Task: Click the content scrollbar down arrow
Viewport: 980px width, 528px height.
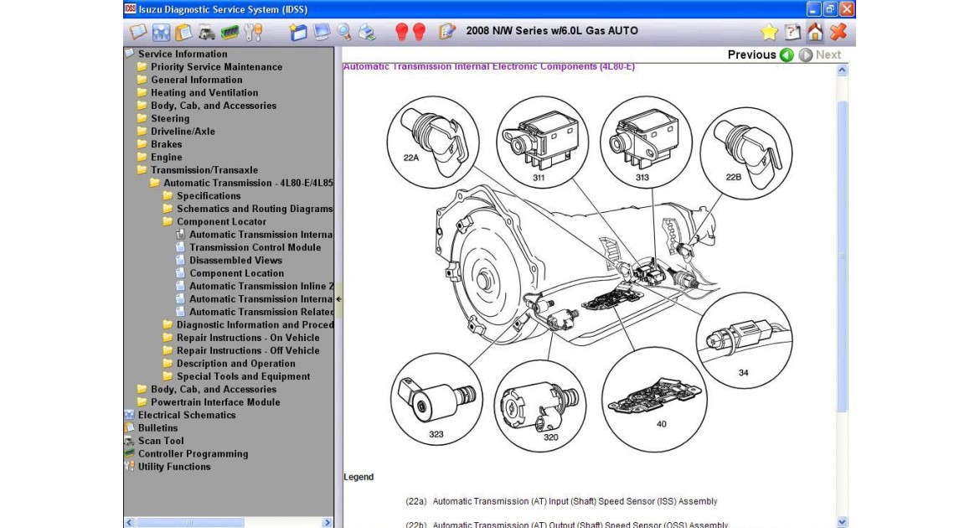Action: tap(842, 522)
